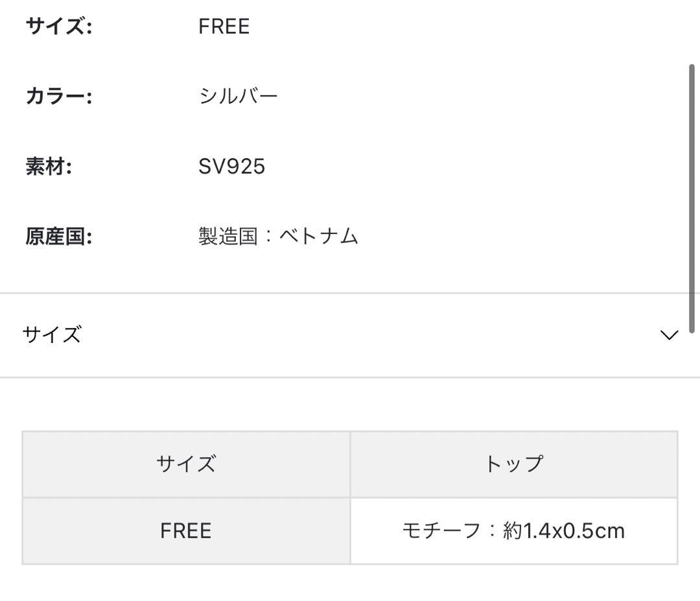
Task: Click the 約1.4x0.5cm measurement text
Action: (564, 531)
